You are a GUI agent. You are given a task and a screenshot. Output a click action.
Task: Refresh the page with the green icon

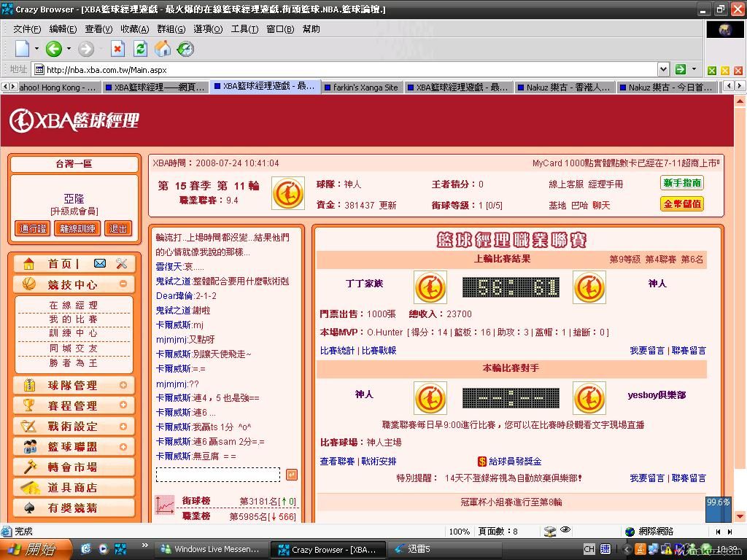coord(140,49)
